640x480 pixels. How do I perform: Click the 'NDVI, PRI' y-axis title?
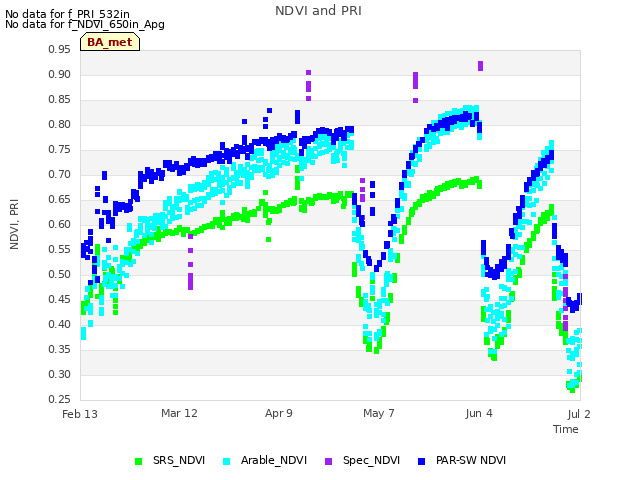14,224
